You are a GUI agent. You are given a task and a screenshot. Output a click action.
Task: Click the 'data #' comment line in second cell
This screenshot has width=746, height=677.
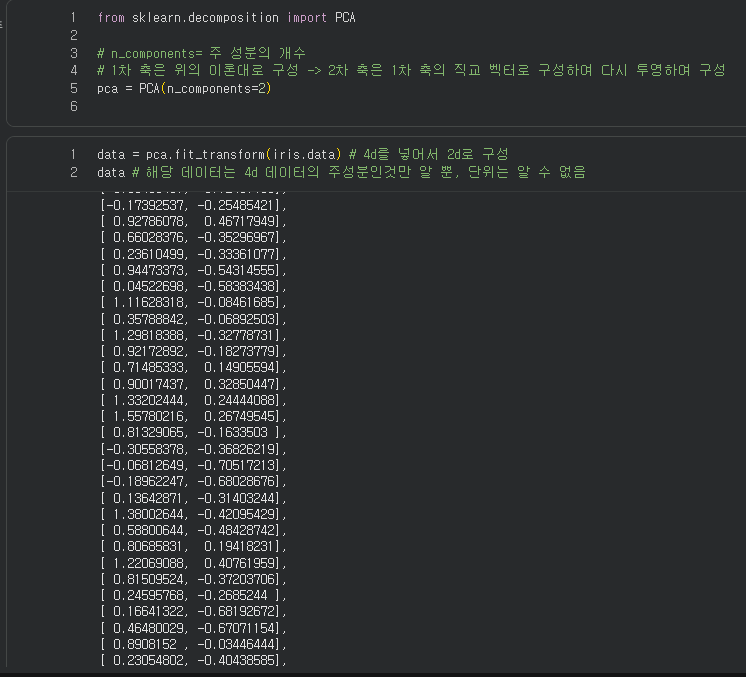tap(341, 172)
